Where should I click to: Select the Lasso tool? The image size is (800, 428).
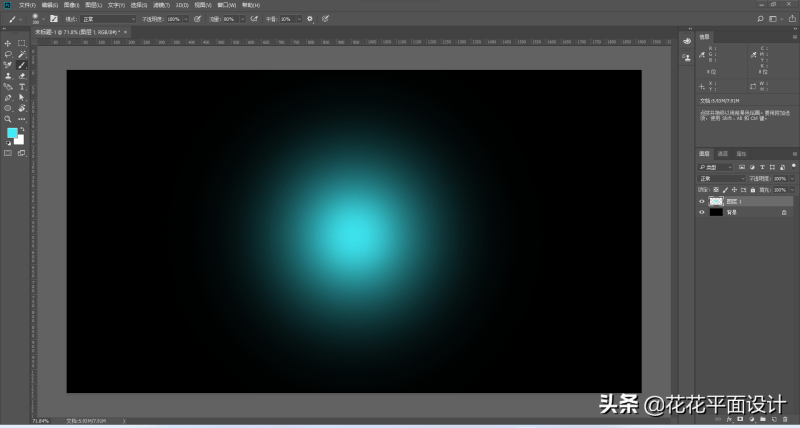8,55
